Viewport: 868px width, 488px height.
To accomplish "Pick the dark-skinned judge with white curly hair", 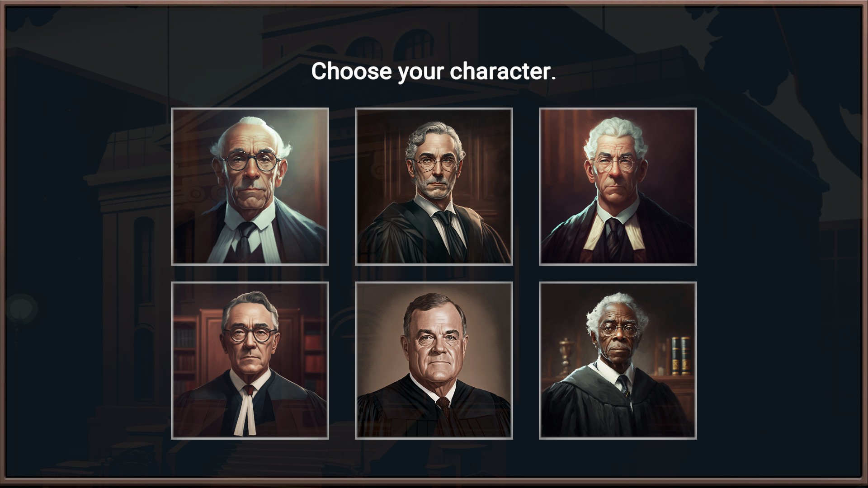I will coord(618,360).
